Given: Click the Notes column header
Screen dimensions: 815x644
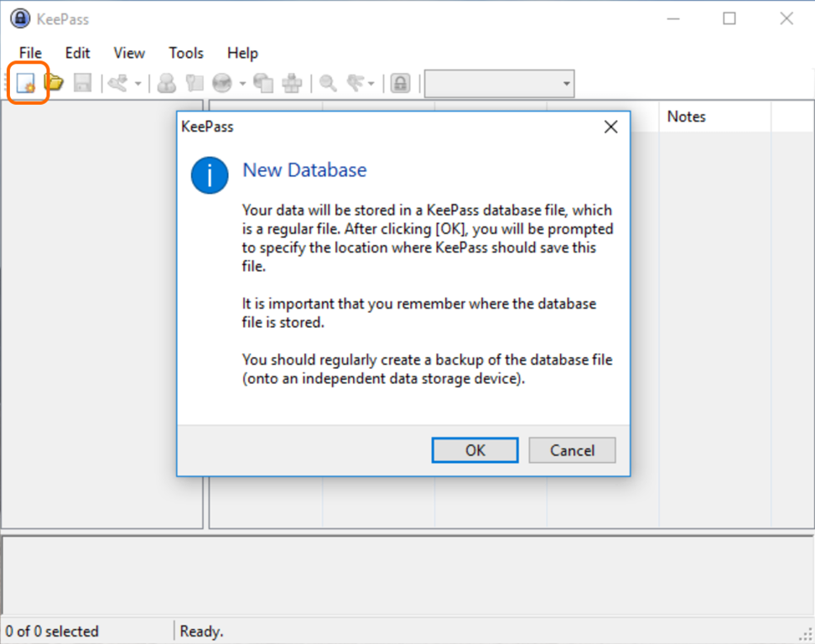Looking at the screenshot, I should point(686,117).
